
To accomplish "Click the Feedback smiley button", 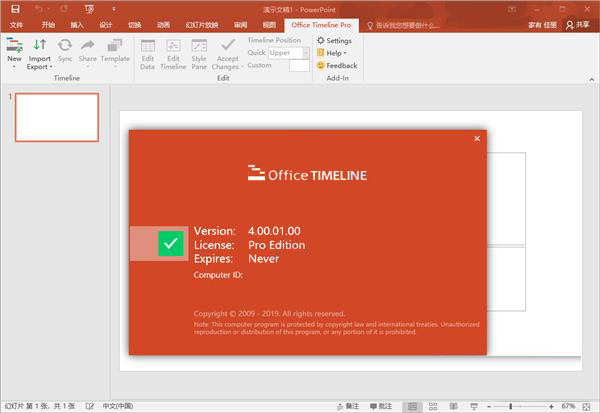I will tap(337, 65).
